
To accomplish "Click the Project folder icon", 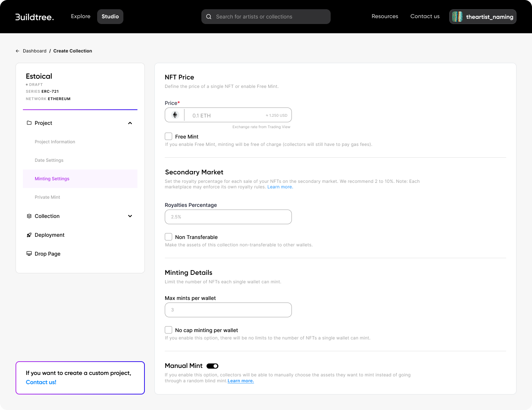I will 29,123.
